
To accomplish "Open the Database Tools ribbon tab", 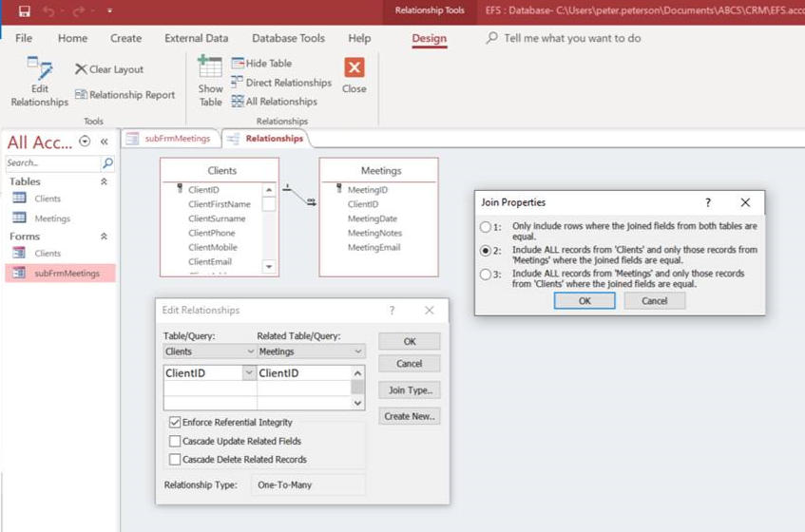I will click(288, 39).
